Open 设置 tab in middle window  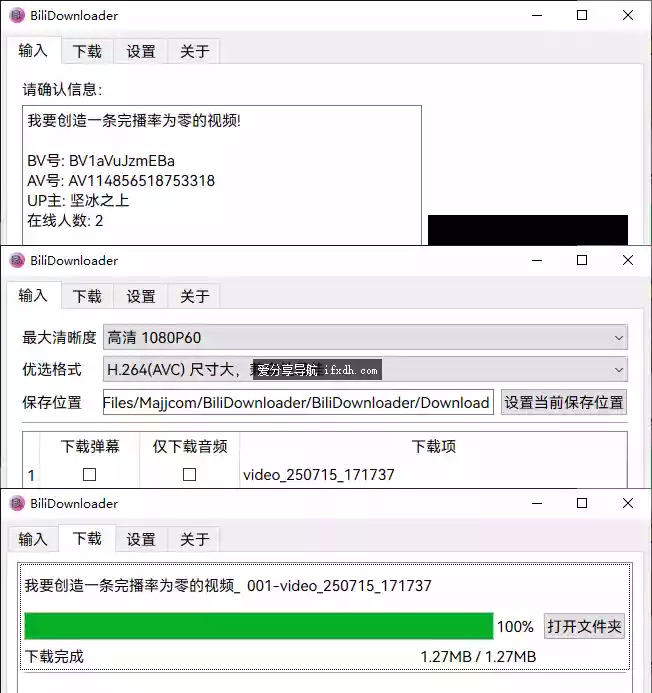141,296
